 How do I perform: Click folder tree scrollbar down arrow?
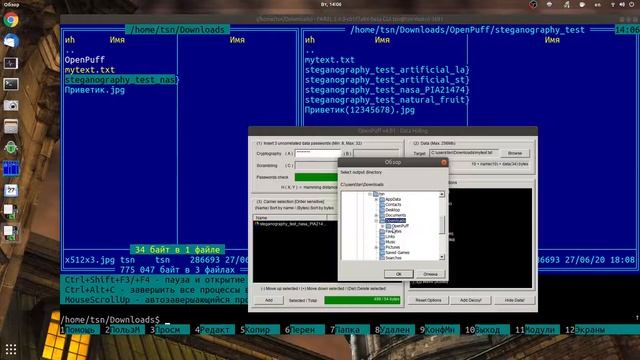442,257
